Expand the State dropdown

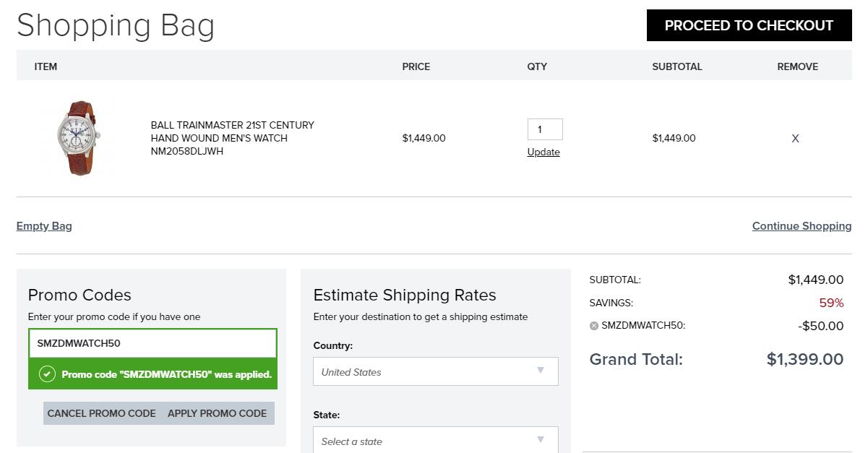(436, 440)
